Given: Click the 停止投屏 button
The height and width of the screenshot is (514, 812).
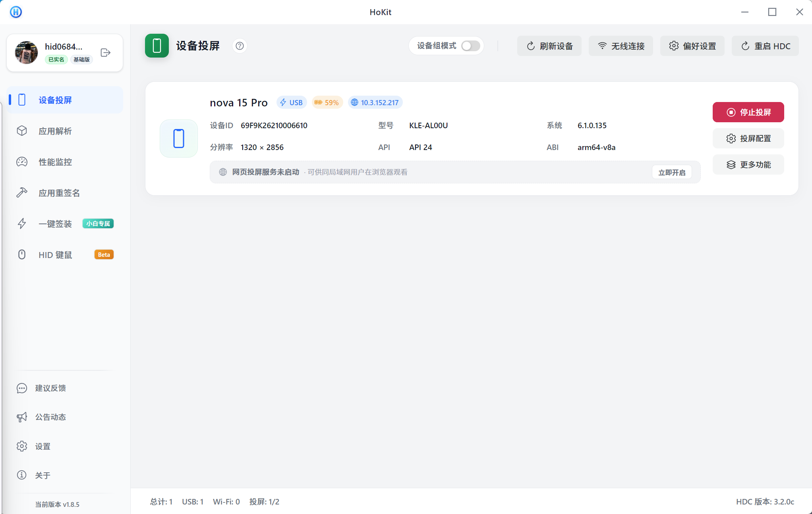Looking at the screenshot, I should click(x=748, y=112).
